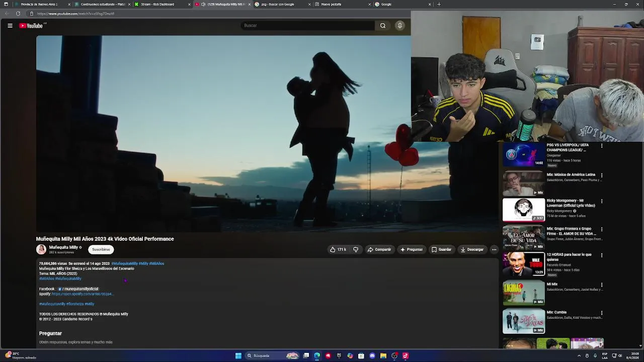
Task: Open the PSG VS LIVERPOOL video thumbnail
Action: pyautogui.click(x=524, y=154)
